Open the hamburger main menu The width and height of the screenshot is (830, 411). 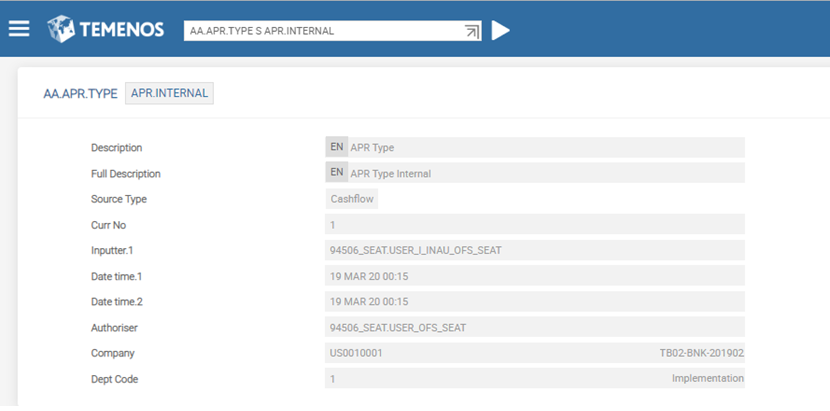click(19, 29)
